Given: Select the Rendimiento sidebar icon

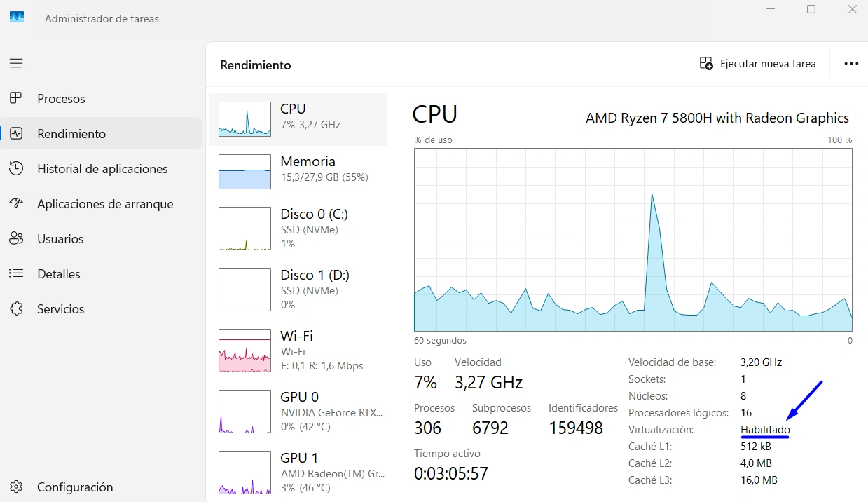Looking at the screenshot, I should click(16, 133).
